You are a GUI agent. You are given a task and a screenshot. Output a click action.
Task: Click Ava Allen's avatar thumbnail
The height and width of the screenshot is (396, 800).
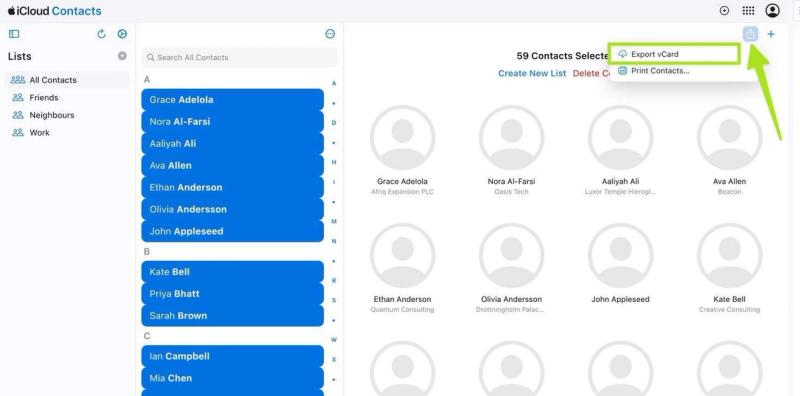tap(730, 138)
